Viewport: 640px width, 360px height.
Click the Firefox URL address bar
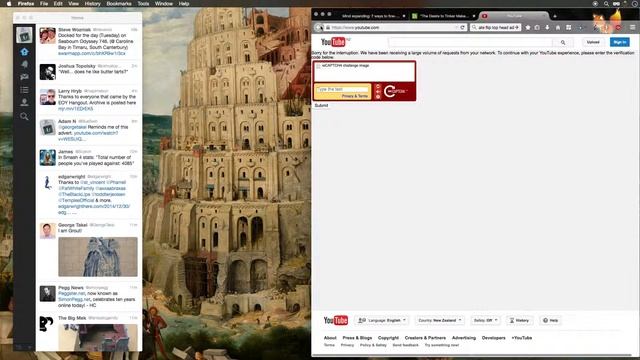[x=392, y=27]
